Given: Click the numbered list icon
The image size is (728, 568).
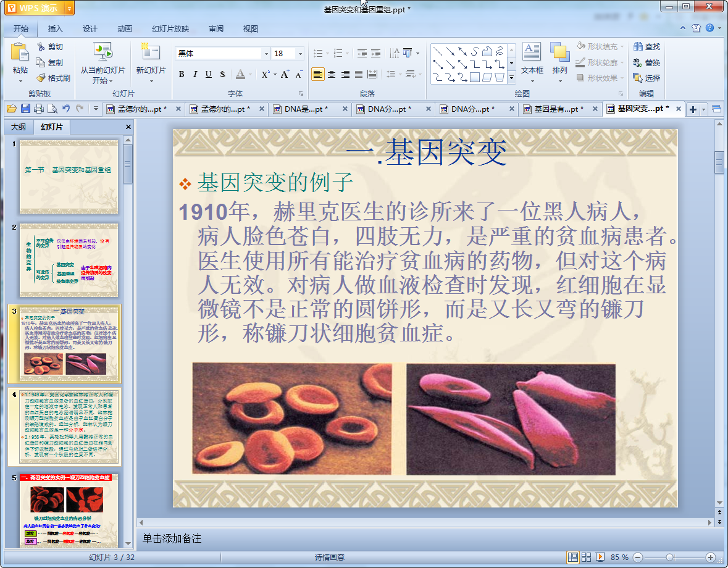Looking at the screenshot, I should pos(338,53).
